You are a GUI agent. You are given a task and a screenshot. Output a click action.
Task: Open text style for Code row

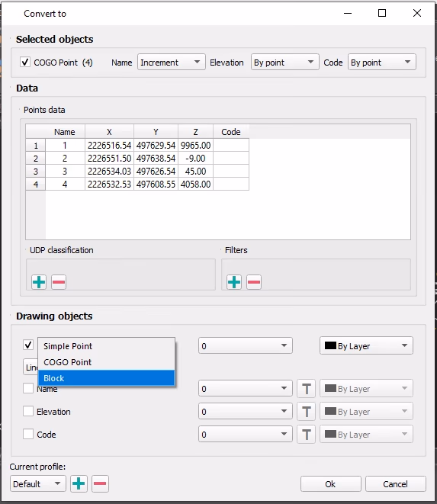[x=306, y=435]
